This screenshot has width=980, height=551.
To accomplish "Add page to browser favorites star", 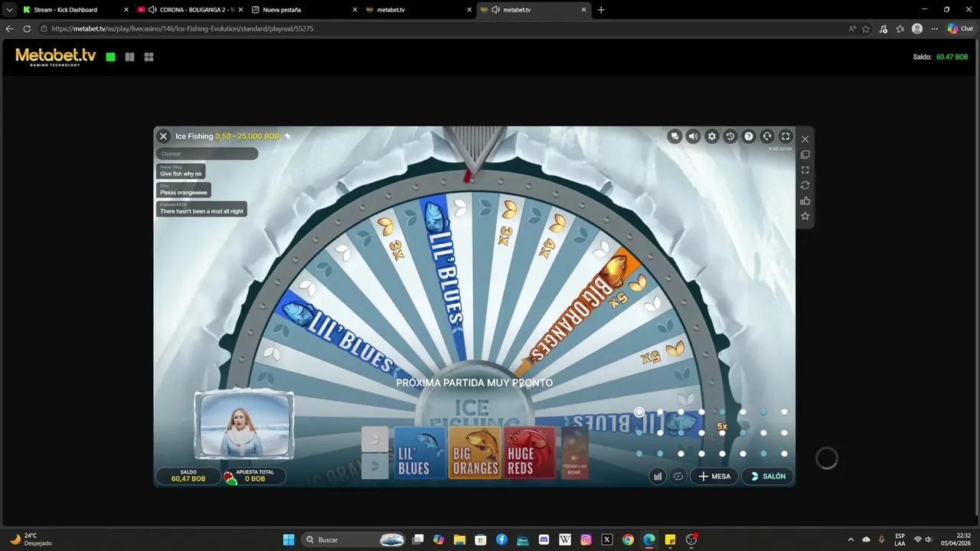I will 866,28.
